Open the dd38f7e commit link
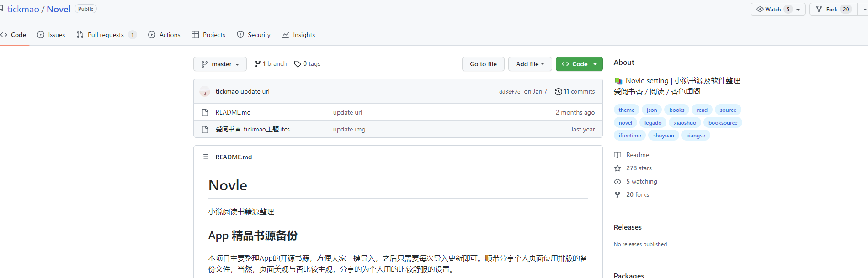 point(509,92)
